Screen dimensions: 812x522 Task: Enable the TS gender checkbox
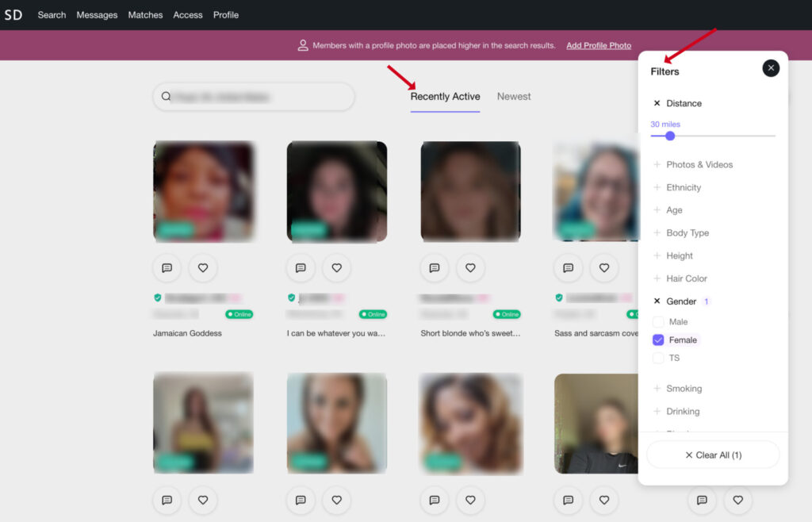(658, 358)
